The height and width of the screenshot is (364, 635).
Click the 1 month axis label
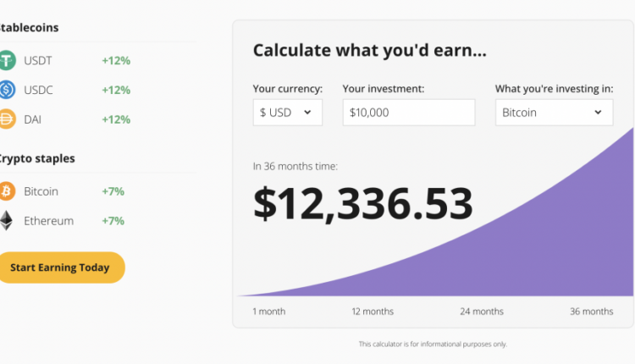[269, 312]
